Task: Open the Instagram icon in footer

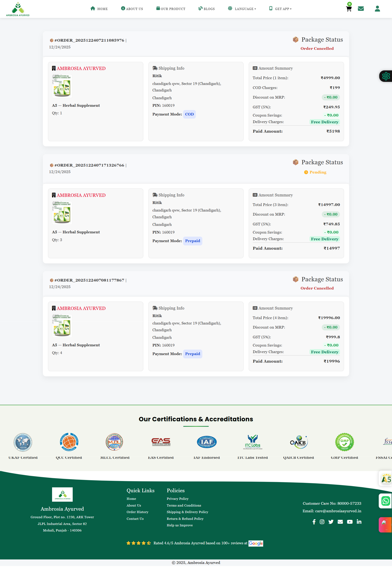Action: coord(322,521)
